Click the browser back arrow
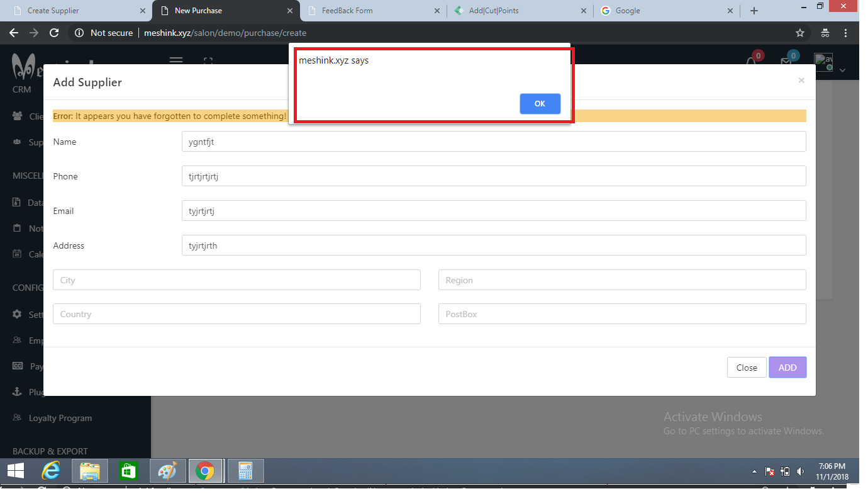The image size is (868, 501). click(x=14, y=33)
